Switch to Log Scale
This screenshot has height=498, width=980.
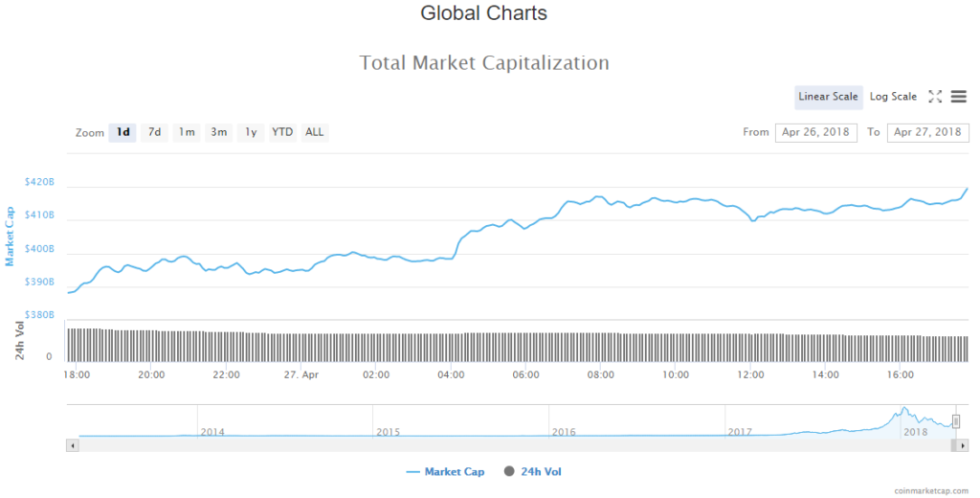(x=893, y=97)
